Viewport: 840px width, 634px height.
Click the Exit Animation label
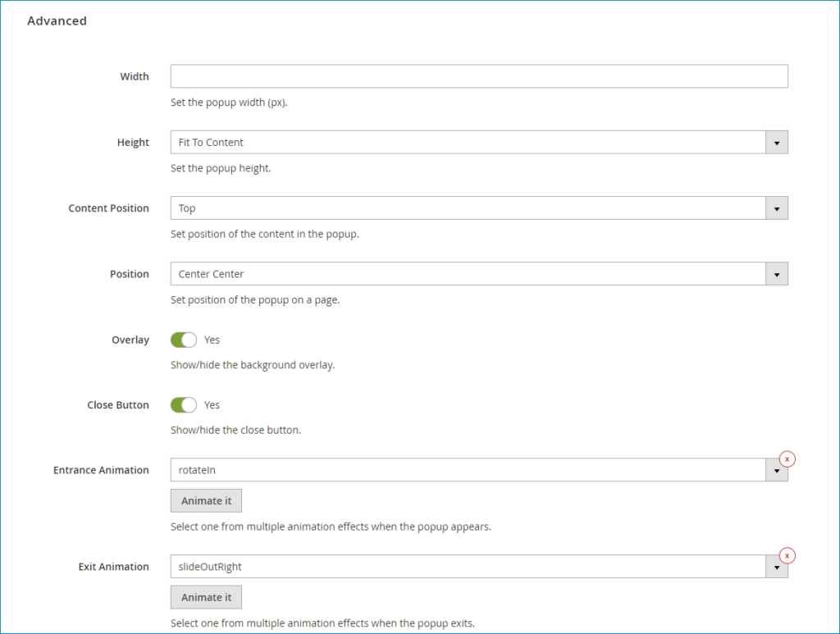[113, 567]
